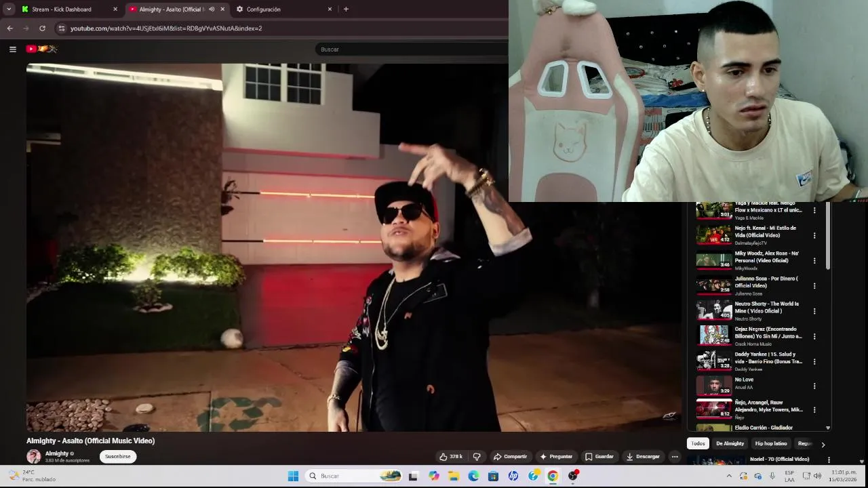Click the playlist scroll down arrow
The width and height of the screenshot is (868, 488).
tap(827, 428)
